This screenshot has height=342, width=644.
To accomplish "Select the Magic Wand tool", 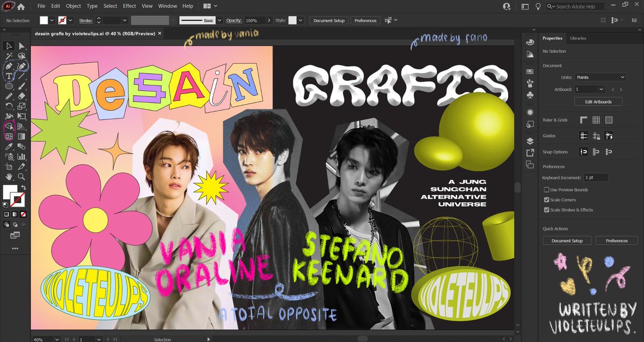I will coord(9,56).
